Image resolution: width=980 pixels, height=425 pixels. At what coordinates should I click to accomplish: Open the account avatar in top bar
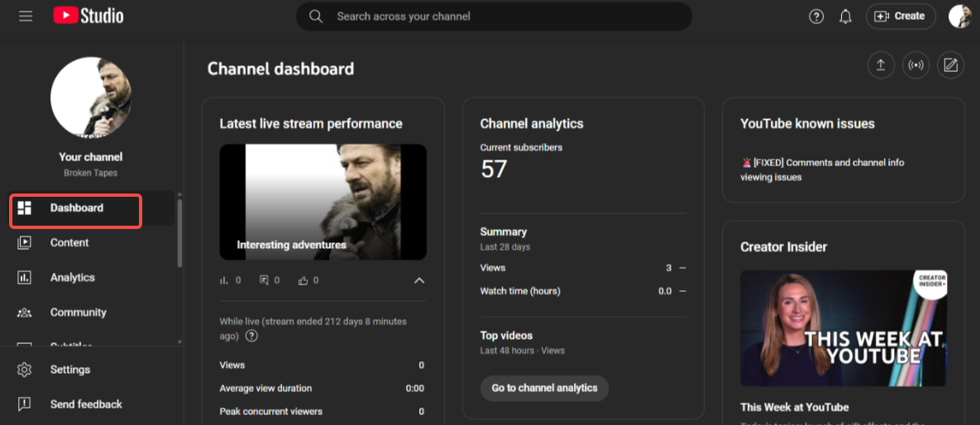point(959,17)
